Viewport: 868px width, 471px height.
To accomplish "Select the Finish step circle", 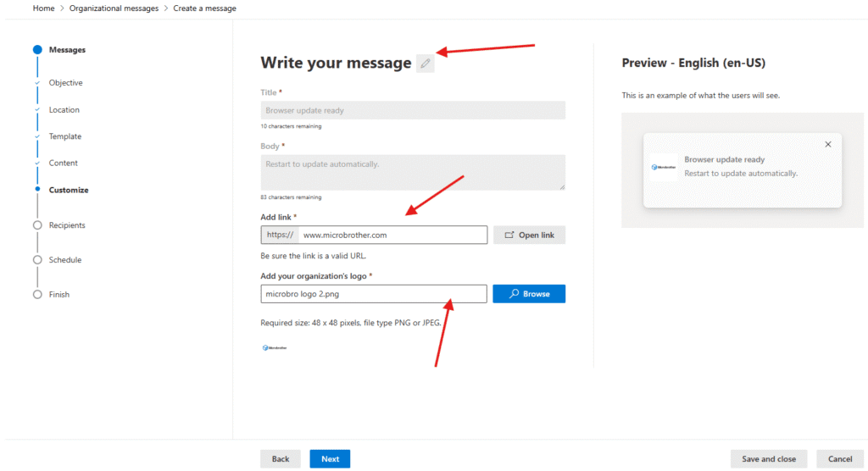I will 37,295.
